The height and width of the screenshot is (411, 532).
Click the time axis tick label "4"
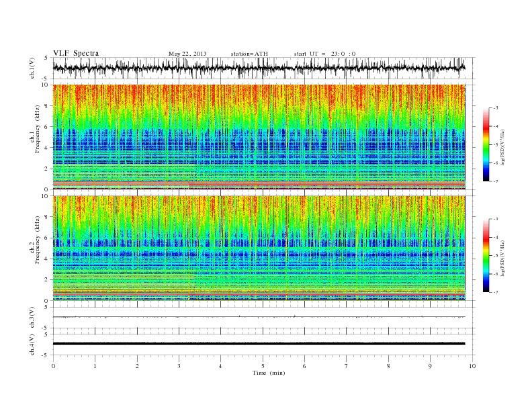click(x=221, y=366)
